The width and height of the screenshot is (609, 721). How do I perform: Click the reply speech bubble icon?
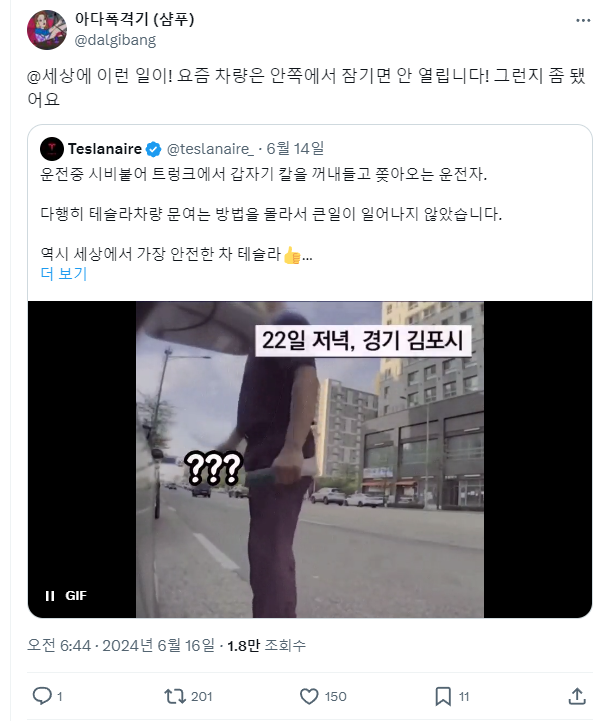(x=42, y=696)
